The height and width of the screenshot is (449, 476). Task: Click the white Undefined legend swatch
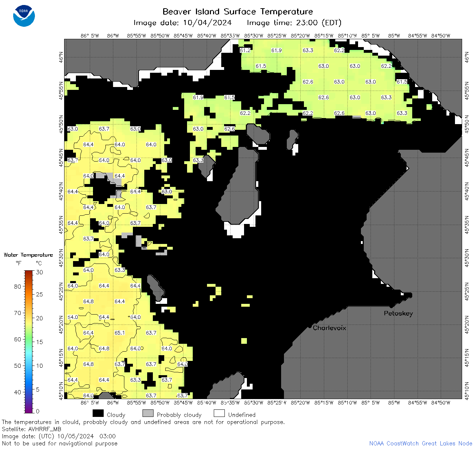coord(219,413)
